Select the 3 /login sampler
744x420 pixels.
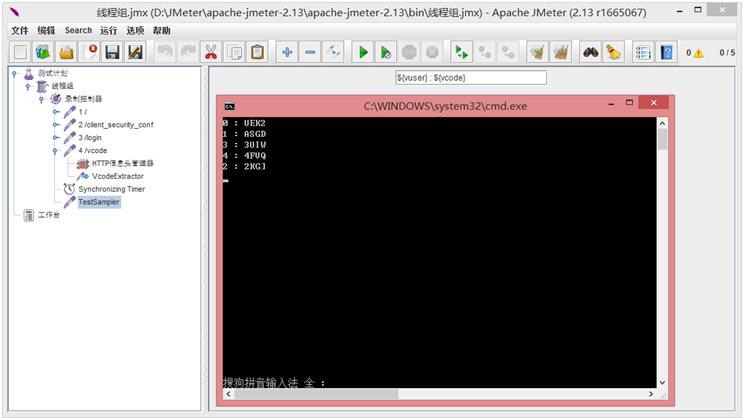[x=90, y=138]
